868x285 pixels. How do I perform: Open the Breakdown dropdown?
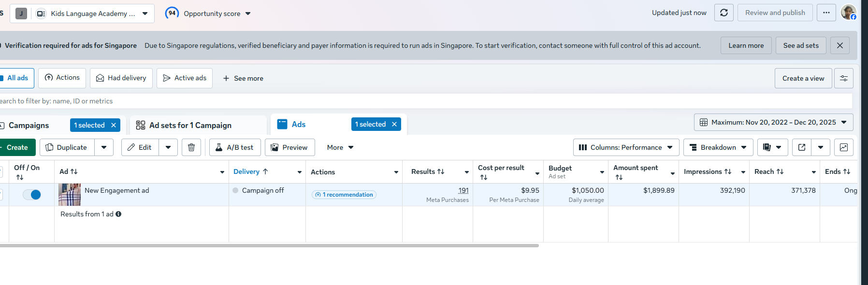point(718,147)
